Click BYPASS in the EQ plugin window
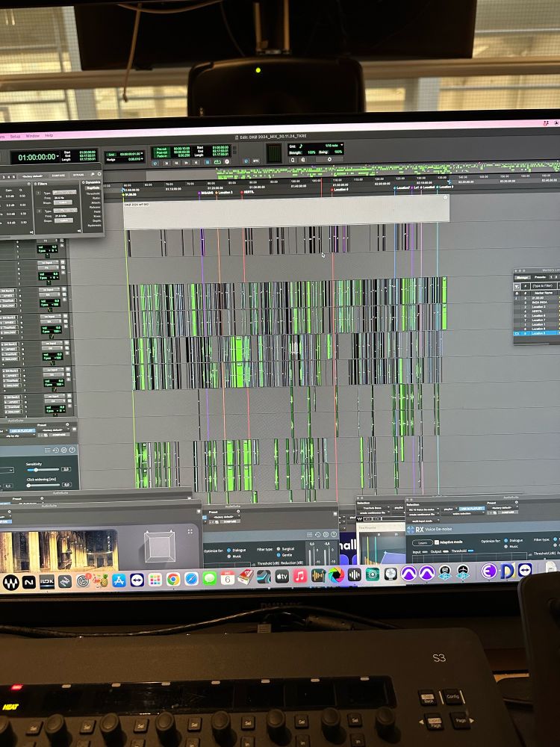Screen dimensions: 560x747 pyautogui.click(x=78, y=175)
